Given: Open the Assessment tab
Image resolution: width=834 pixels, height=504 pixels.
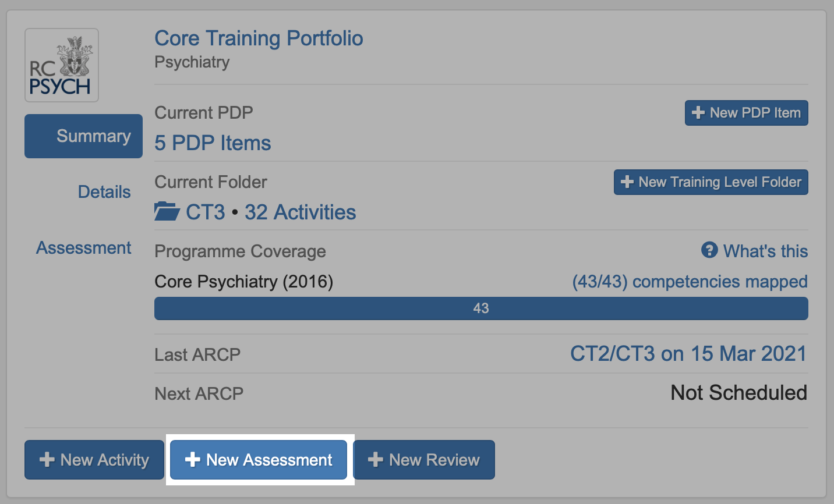Looking at the screenshot, I should click(x=84, y=248).
